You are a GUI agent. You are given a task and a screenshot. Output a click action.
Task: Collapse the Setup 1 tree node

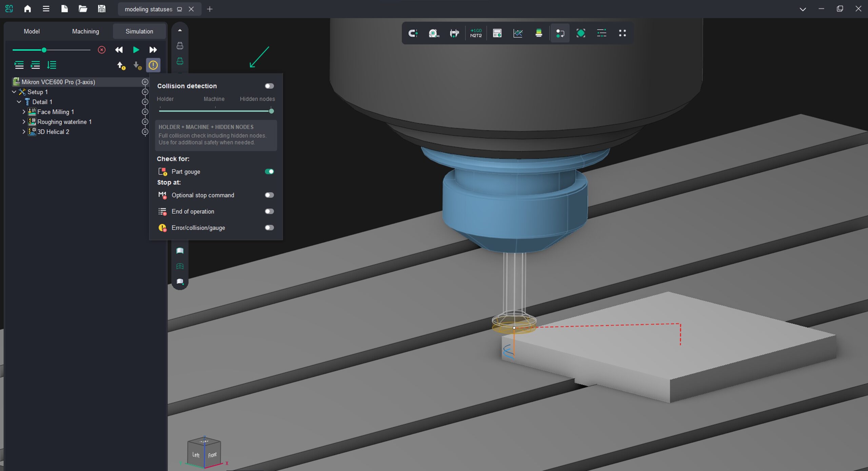pyautogui.click(x=14, y=92)
